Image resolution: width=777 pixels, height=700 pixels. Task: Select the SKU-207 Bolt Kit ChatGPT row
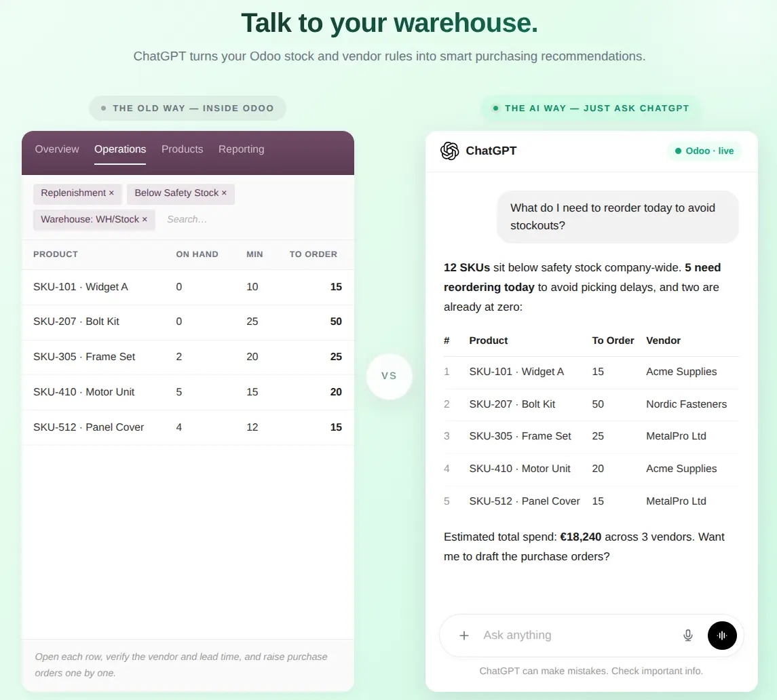point(591,404)
